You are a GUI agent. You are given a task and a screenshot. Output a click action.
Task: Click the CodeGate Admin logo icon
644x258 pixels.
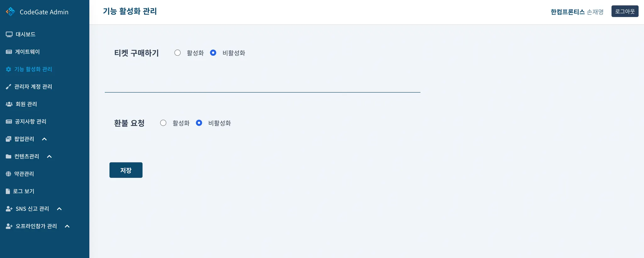(x=10, y=12)
